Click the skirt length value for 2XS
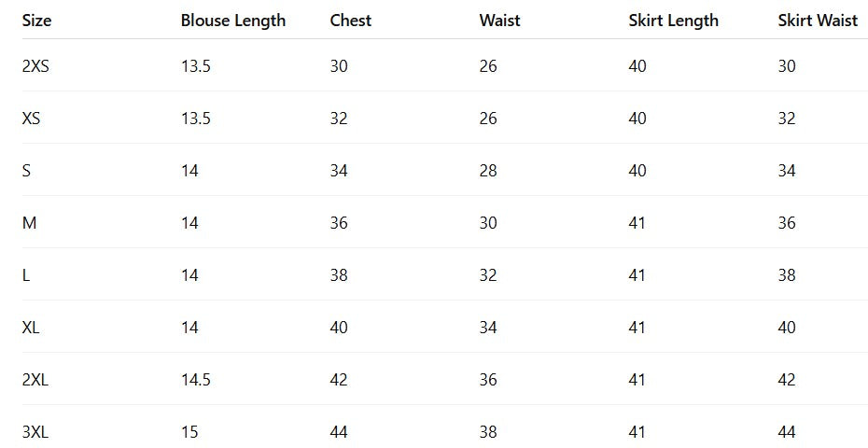The width and height of the screenshot is (868, 448). tap(637, 66)
